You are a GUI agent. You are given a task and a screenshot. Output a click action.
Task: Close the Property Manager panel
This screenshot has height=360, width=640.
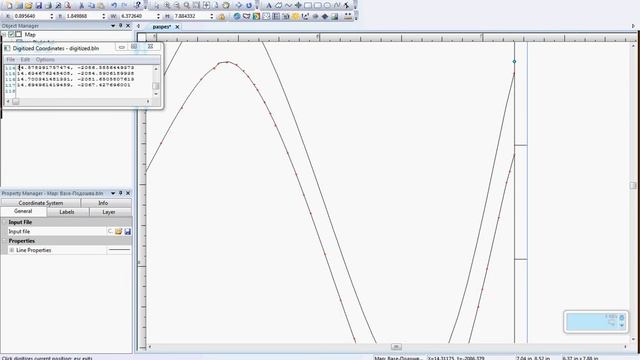pyautogui.click(x=128, y=193)
